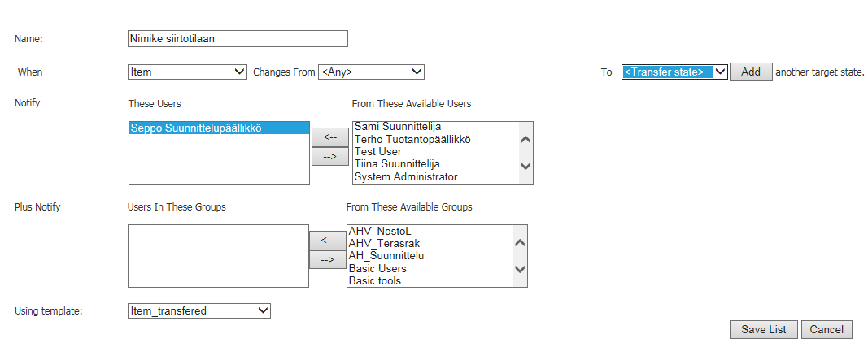This screenshot has height=356, width=868.
Task: Open the Using template dropdown
Action: [198, 310]
